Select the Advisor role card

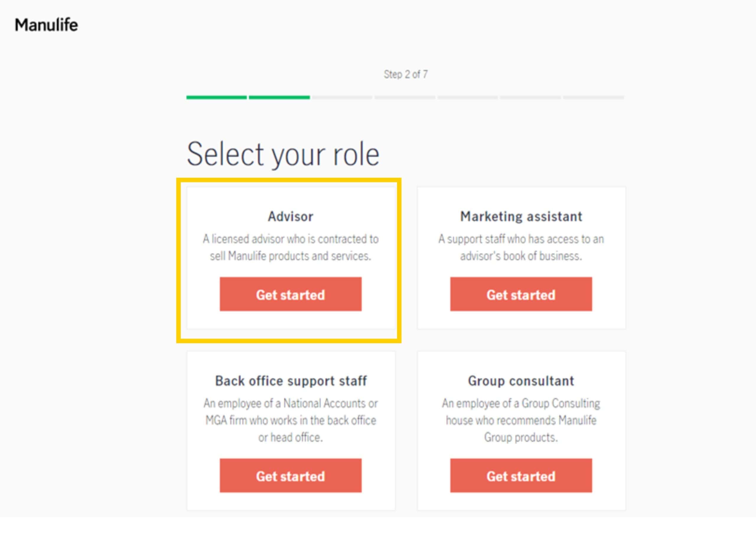(290, 259)
